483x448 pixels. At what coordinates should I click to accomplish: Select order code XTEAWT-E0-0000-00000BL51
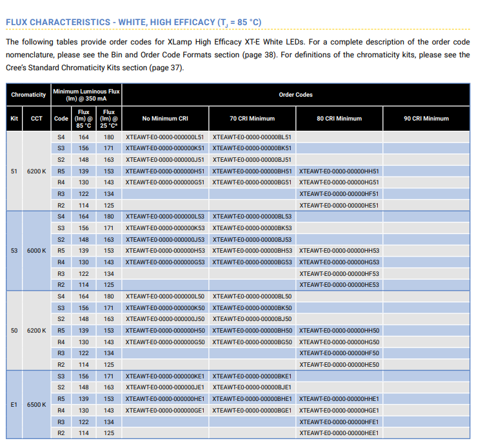[x=251, y=137]
